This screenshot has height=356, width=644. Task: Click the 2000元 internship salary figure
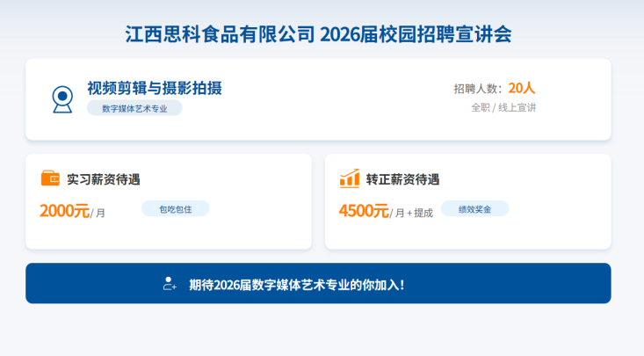(x=64, y=211)
